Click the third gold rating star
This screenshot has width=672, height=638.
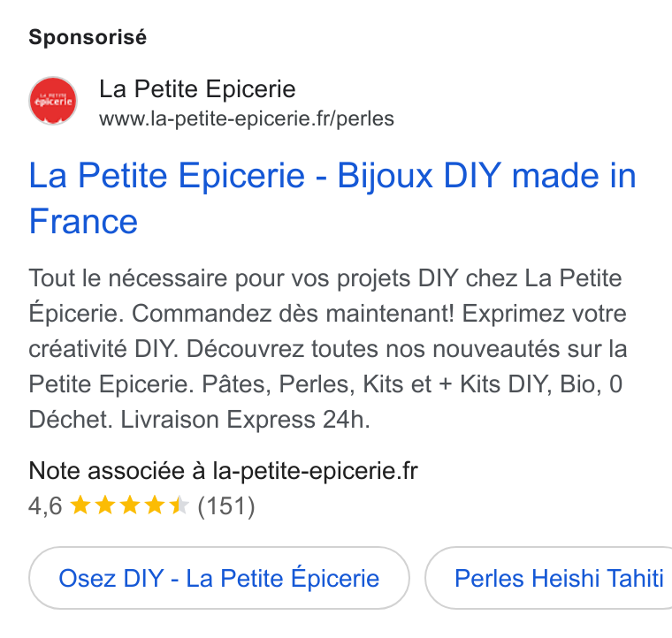coord(130,505)
